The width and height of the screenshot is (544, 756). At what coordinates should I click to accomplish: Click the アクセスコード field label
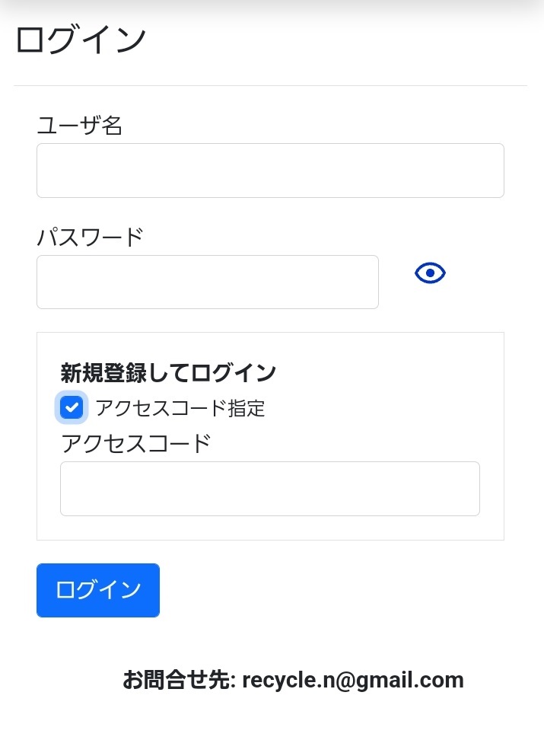click(135, 443)
